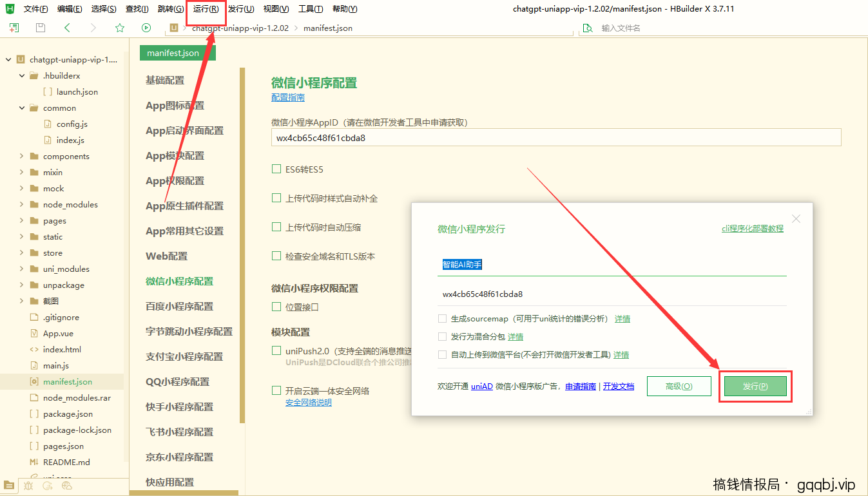The image size is (868, 496).
Task: Click the bug debug icon at bottom left
Action: (28, 486)
